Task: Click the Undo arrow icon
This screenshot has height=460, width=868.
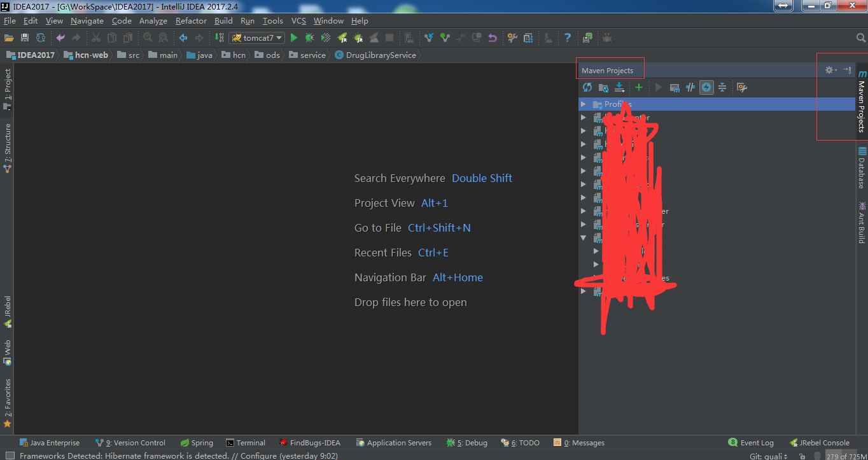Action: pos(60,38)
